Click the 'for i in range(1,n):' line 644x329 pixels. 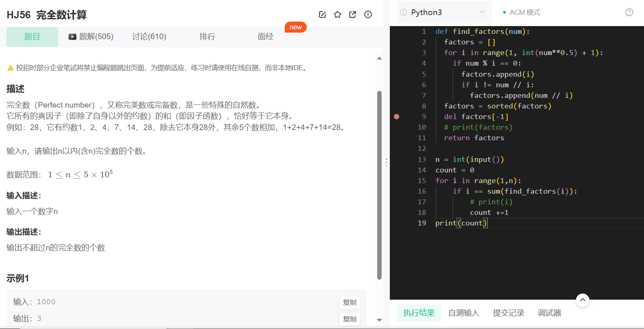(x=478, y=181)
